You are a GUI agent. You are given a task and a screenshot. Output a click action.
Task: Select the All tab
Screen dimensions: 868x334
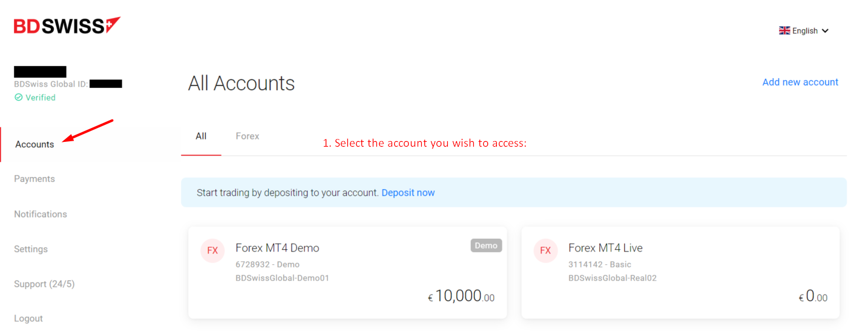point(201,136)
